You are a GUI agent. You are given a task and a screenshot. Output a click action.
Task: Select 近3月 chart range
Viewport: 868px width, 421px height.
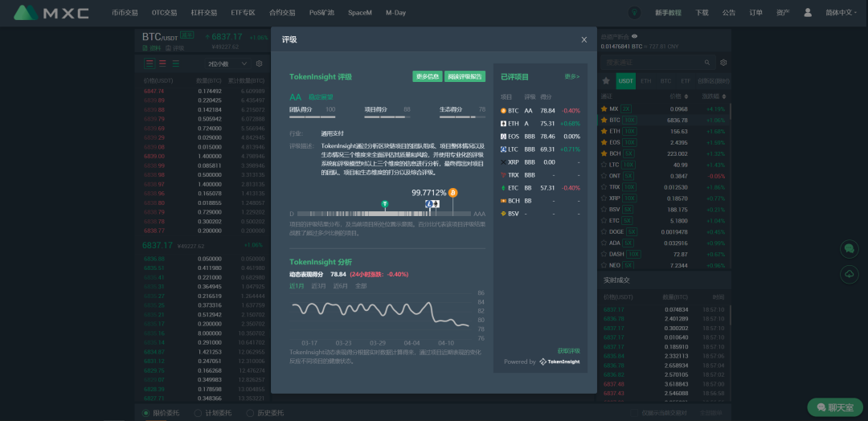pos(318,286)
